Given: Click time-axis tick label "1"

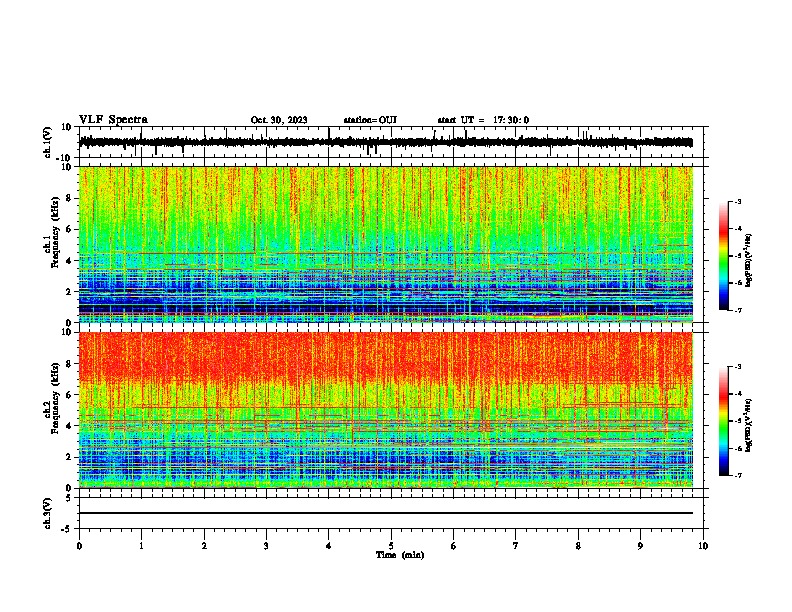Looking at the screenshot, I should (x=141, y=546).
